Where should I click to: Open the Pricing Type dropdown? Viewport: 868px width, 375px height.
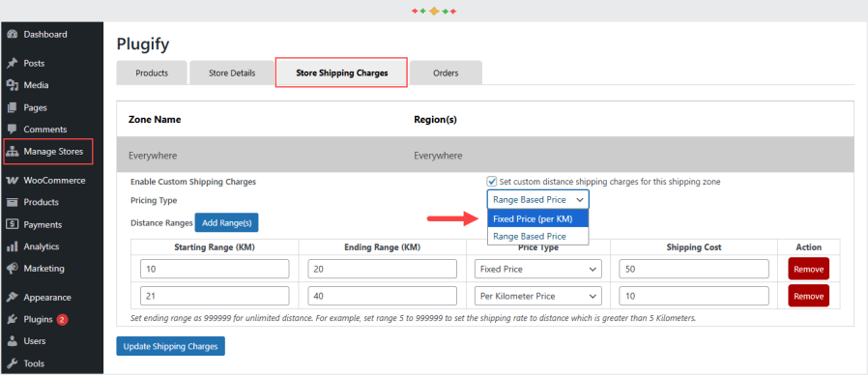pos(538,199)
